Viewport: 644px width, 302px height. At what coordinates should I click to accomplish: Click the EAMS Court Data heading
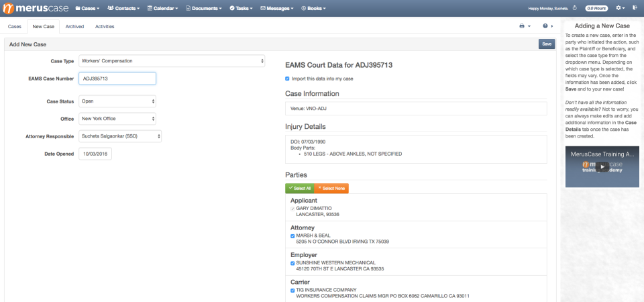[x=339, y=65]
